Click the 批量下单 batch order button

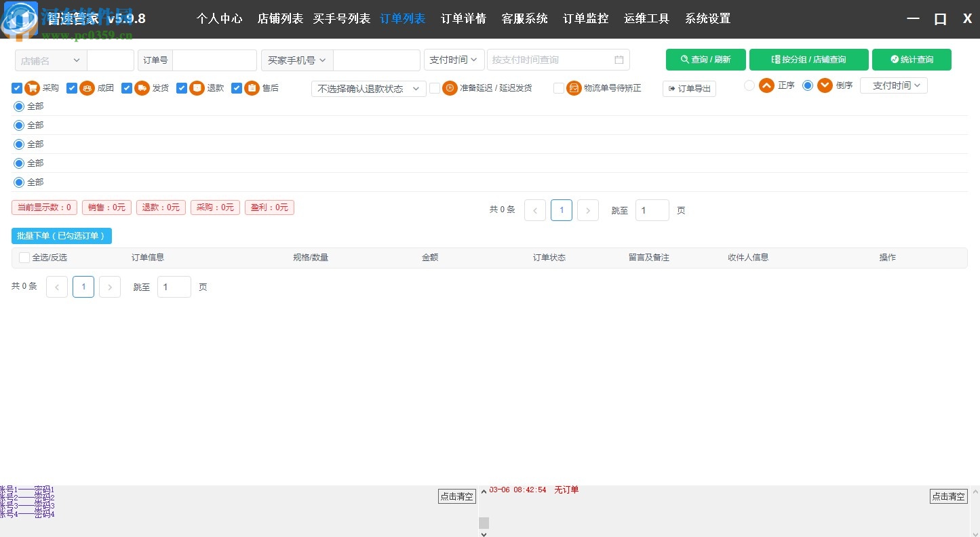[x=62, y=235]
